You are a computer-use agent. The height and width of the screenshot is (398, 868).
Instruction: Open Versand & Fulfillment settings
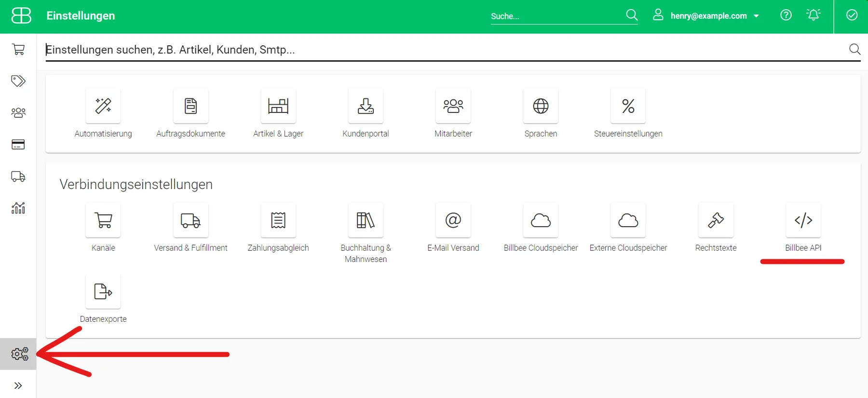pos(191,220)
